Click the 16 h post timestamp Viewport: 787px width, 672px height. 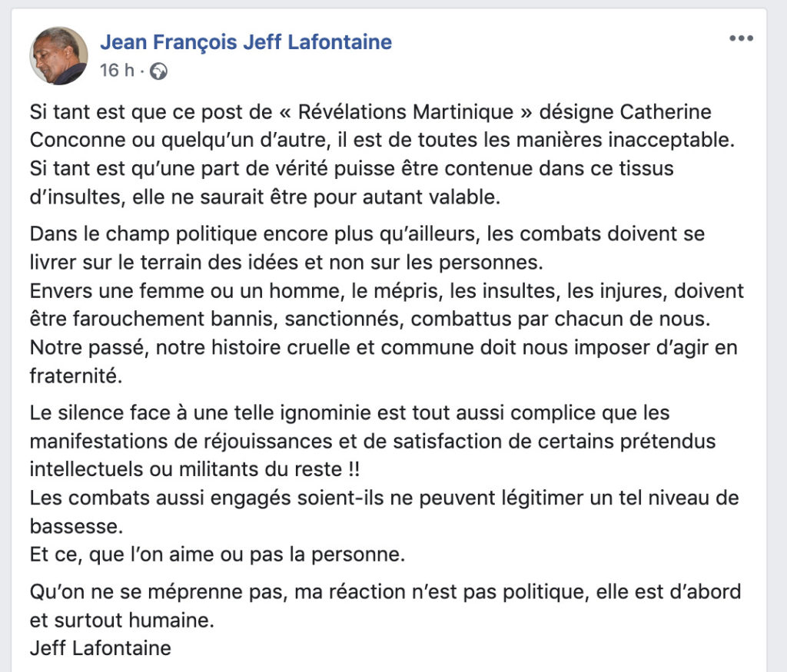pos(117,71)
